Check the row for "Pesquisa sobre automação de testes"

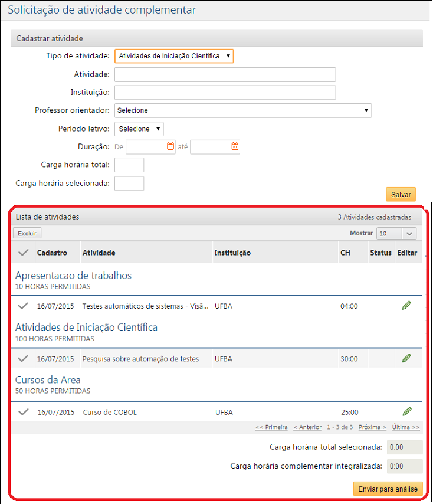click(23, 358)
